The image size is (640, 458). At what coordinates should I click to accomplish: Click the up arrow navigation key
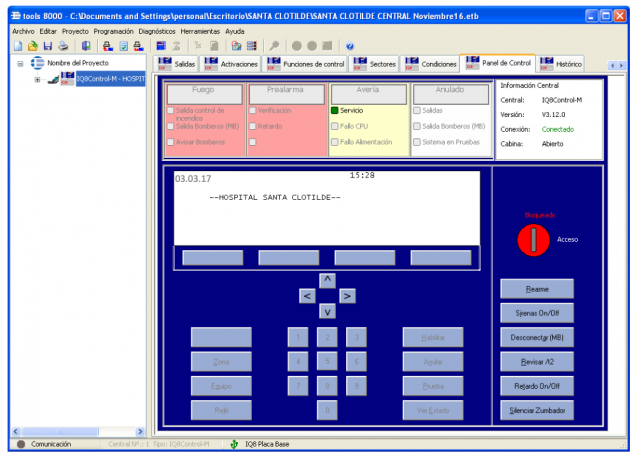(327, 280)
